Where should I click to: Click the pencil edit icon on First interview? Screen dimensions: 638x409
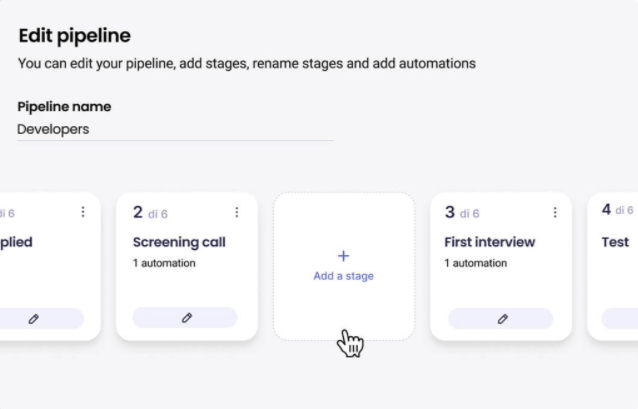pyautogui.click(x=502, y=318)
